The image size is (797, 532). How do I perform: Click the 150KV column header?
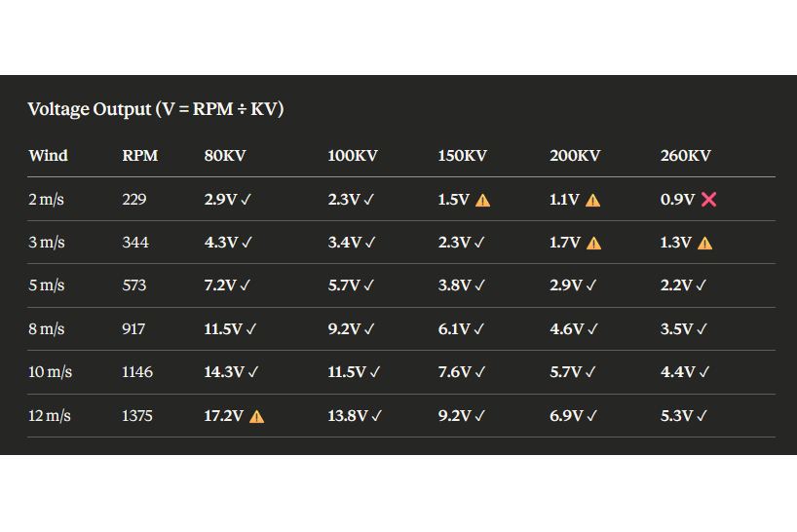point(463,156)
